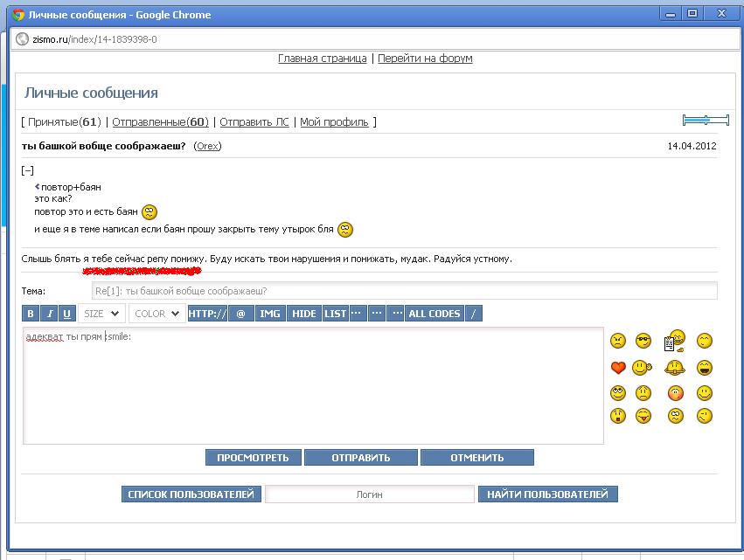Focus the Тема subject field

point(404,291)
